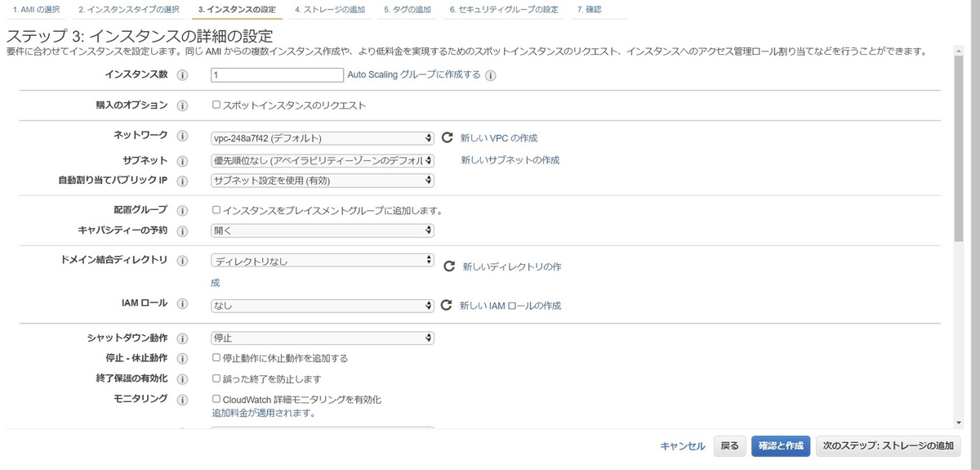Go to 2. インスタンスタイプの選択 tab
Viewport: 980px width, 470px height.
[129, 9]
